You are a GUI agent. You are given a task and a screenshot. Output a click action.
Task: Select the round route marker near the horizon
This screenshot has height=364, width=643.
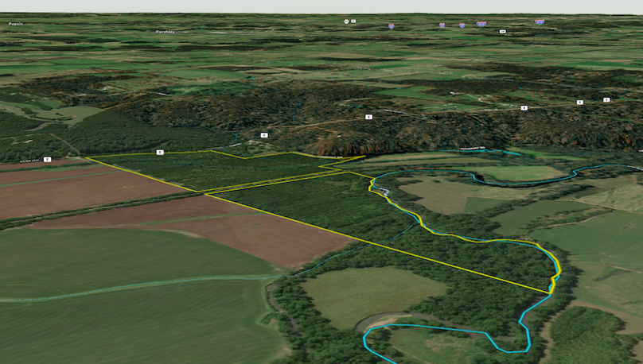346,21
